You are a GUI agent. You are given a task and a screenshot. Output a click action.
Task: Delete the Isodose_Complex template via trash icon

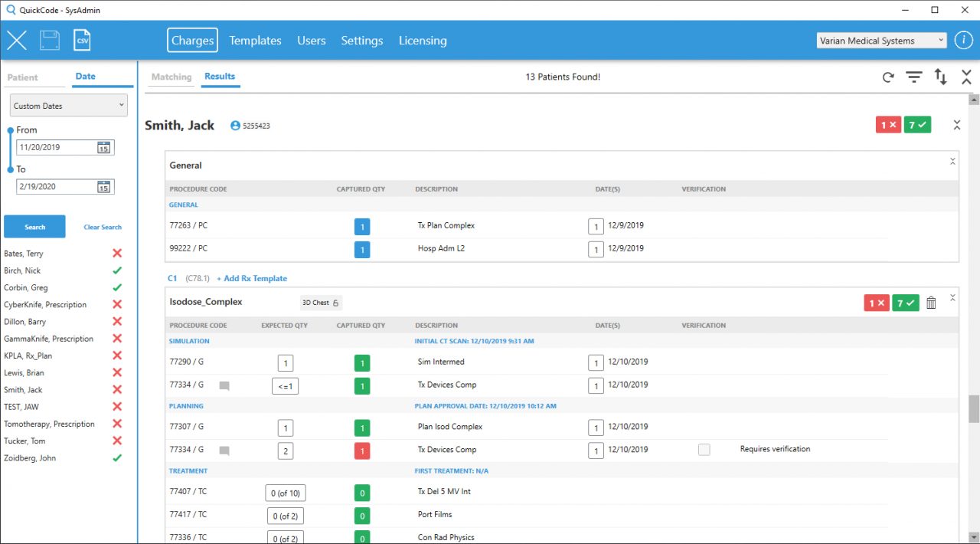(x=931, y=302)
